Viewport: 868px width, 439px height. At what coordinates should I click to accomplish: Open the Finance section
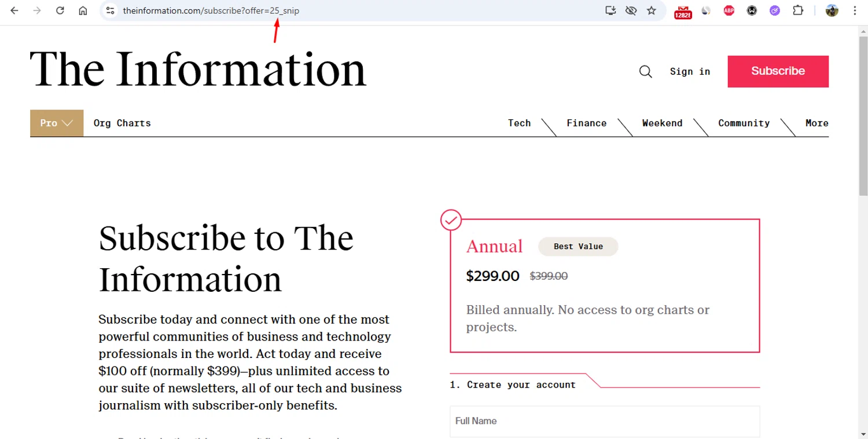[x=587, y=123]
